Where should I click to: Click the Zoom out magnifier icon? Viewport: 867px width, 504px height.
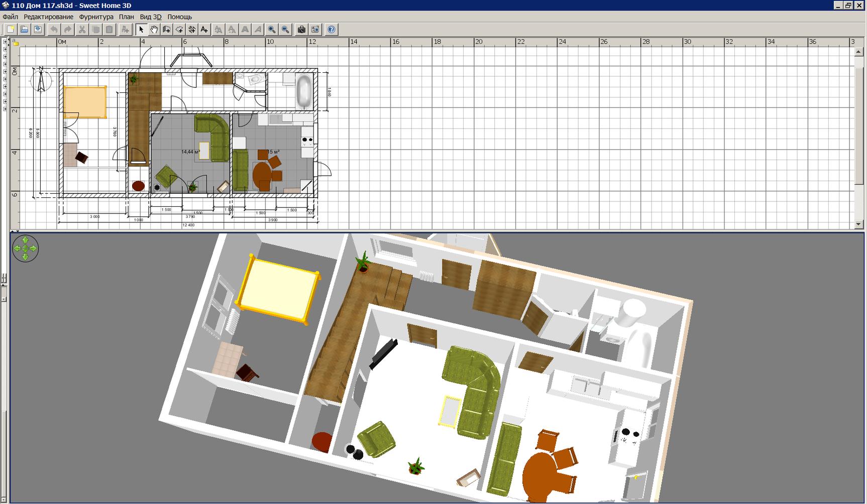(285, 30)
